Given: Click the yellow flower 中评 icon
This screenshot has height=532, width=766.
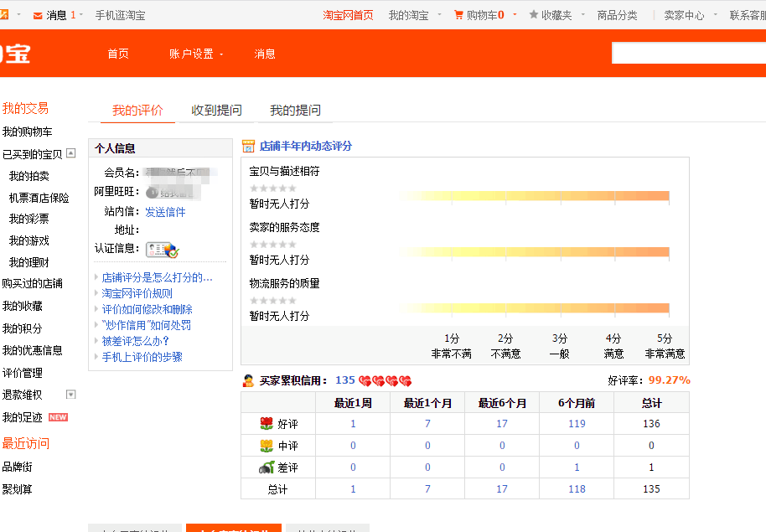Looking at the screenshot, I should coord(267,446).
